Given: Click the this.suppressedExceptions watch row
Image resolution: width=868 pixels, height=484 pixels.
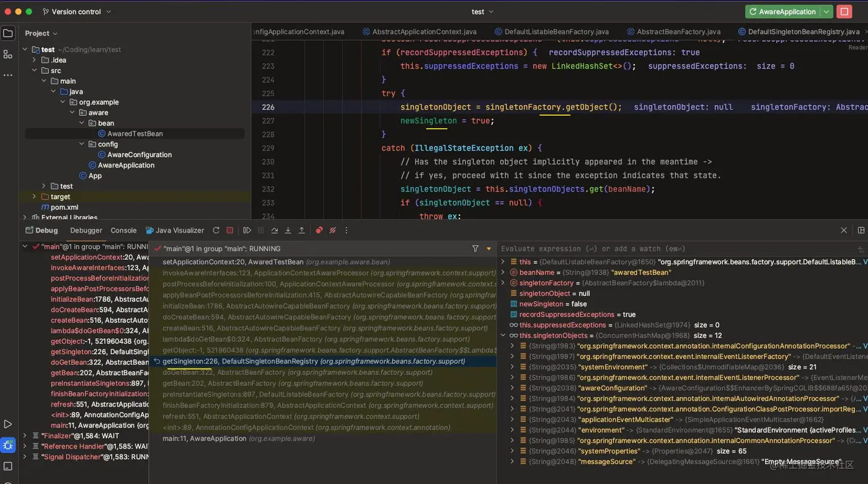Looking at the screenshot, I should [682, 325].
